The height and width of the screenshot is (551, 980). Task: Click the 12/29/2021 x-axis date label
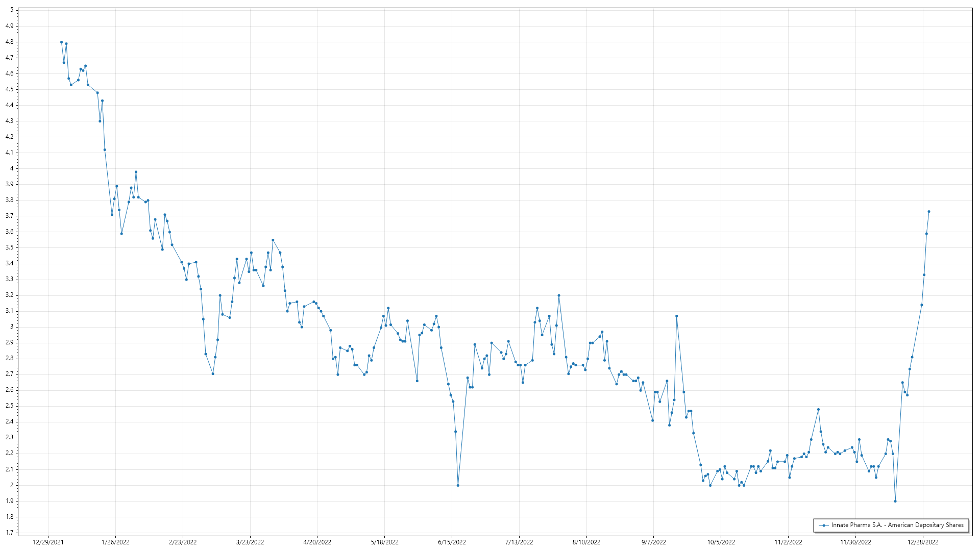(48, 542)
